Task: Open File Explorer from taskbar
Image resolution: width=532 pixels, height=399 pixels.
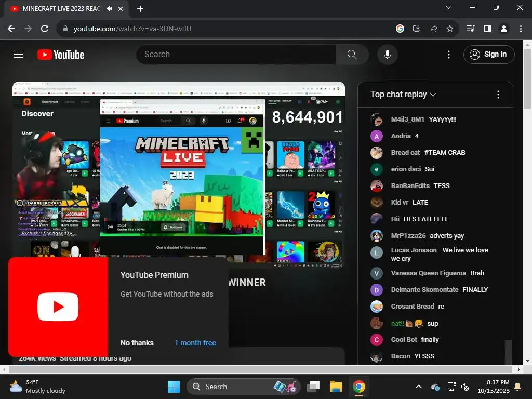Action: [x=336, y=387]
